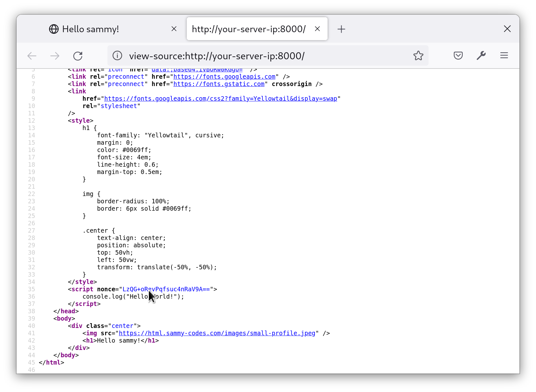
Task: Click the 'font-family: "Yellowtail", cursive;' line
Action: click(161, 135)
